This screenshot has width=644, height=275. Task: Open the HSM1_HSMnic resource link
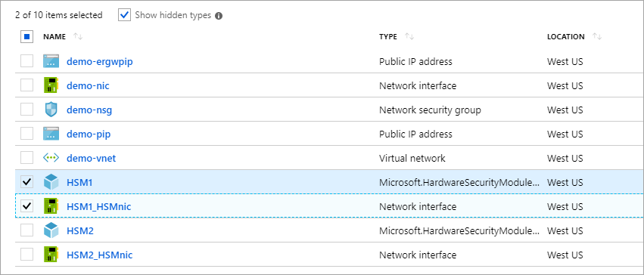[98, 206]
